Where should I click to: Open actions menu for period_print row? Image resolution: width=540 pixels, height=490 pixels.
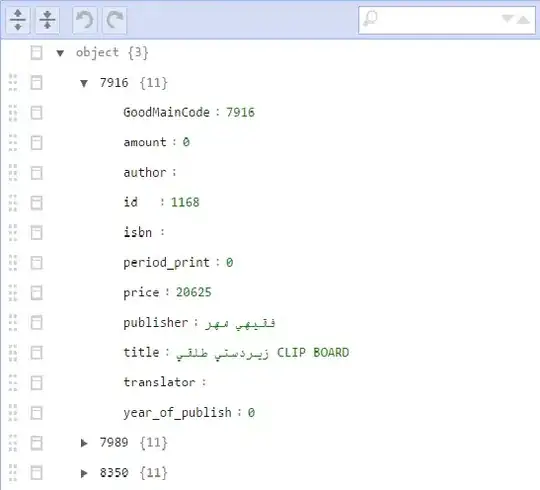[37, 263]
